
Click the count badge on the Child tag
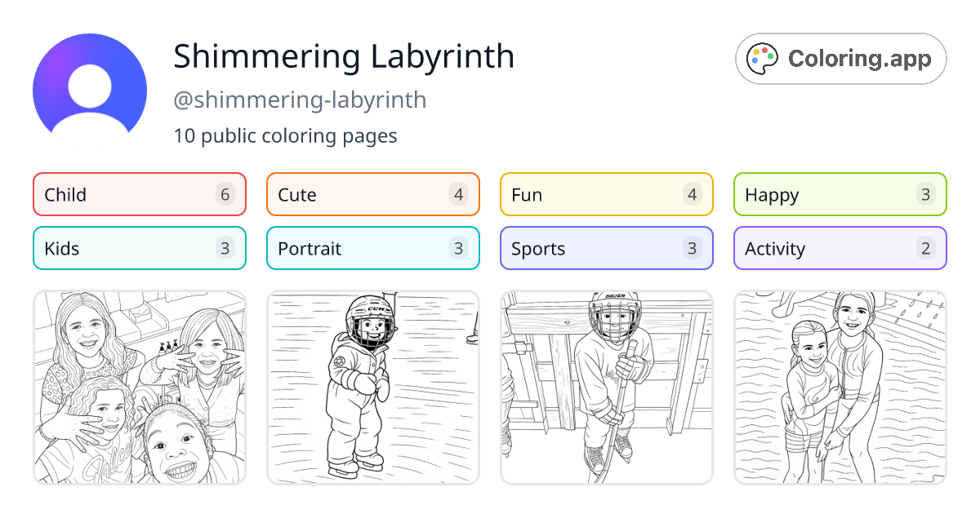click(225, 194)
